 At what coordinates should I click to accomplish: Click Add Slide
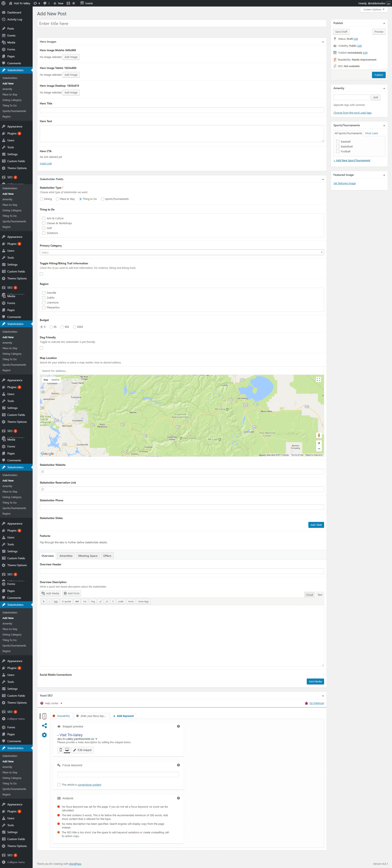316,525
